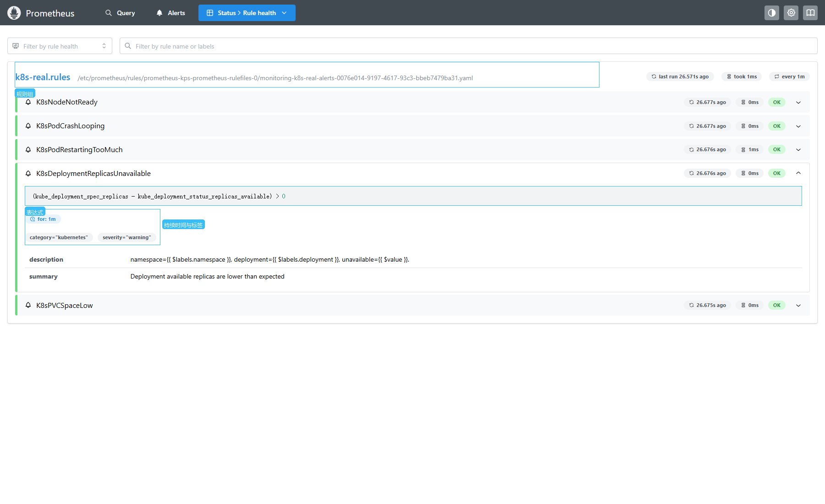
Task: Click the monitor icon in the rule health filter
Action: coord(16,46)
